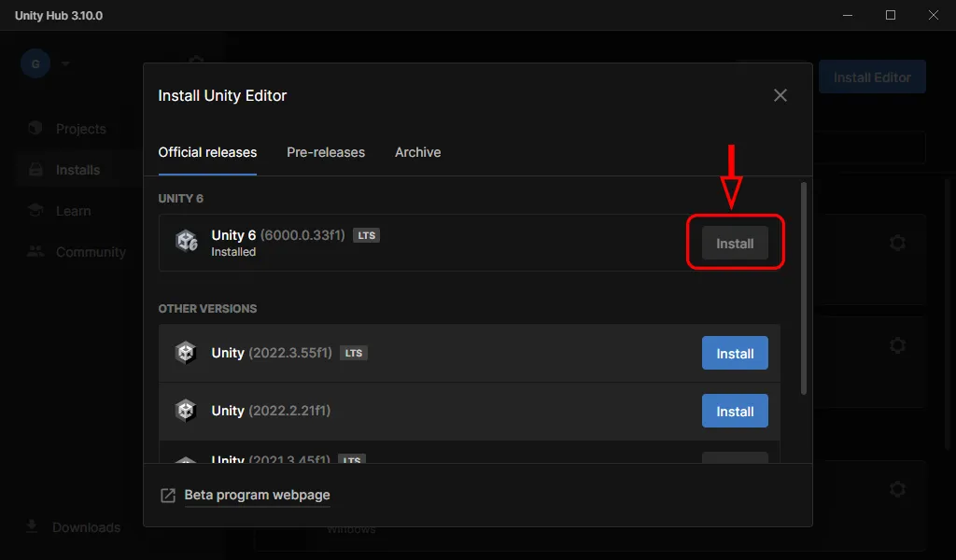The image size is (956, 560).
Task: Open the account dropdown arrow
Action: (x=65, y=64)
